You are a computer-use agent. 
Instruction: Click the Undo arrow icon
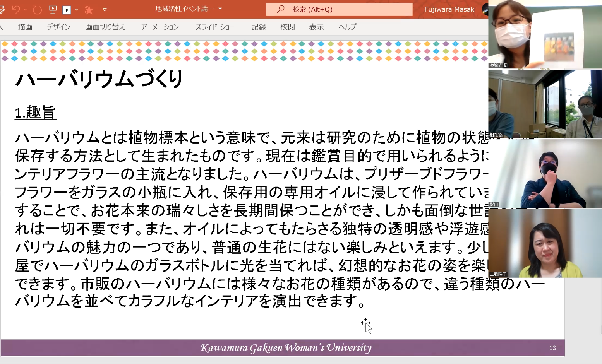16,9
